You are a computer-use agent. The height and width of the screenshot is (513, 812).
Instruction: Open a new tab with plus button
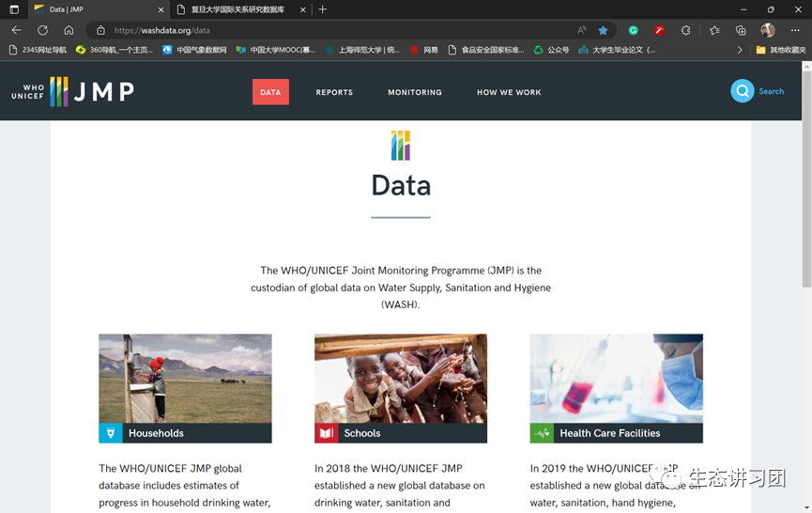(323, 9)
